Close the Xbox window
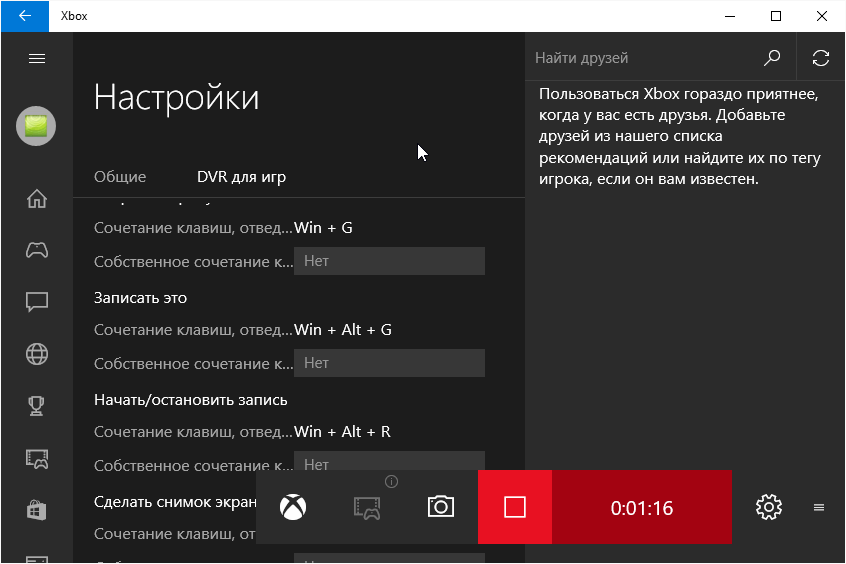846x564 pixels. tap(822, 16)
